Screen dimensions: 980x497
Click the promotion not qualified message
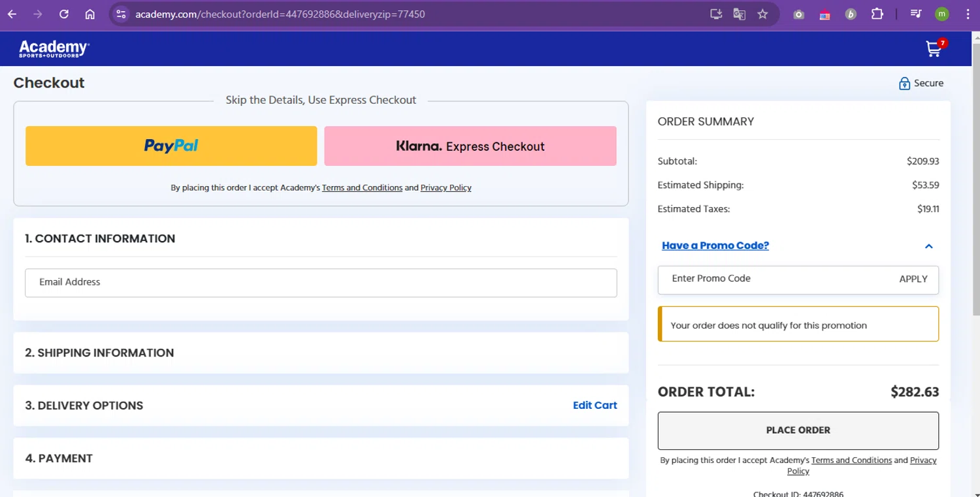tap(798, 324)
